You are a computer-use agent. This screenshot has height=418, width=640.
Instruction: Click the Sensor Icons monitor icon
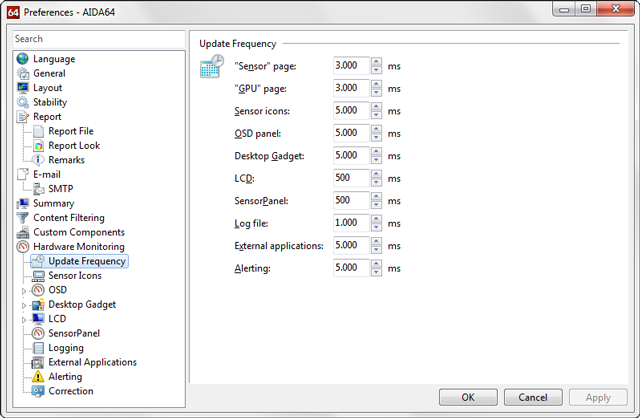tap(38, 275)
